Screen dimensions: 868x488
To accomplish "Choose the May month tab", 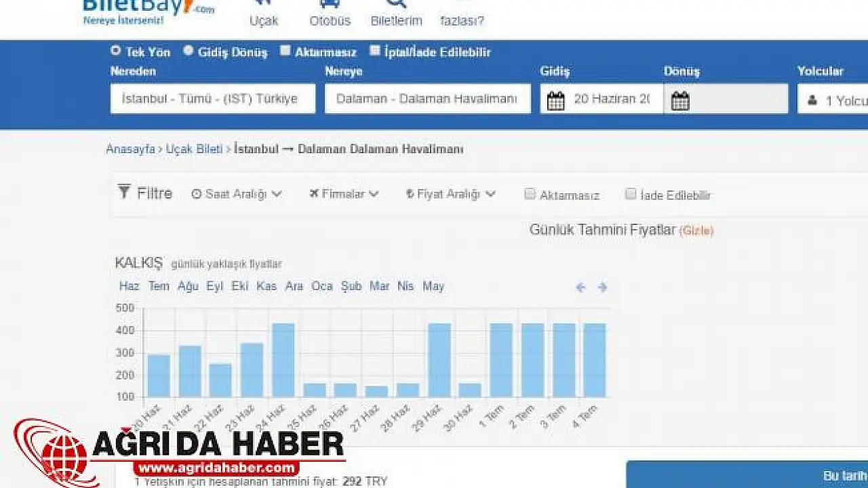I will 433,286.
